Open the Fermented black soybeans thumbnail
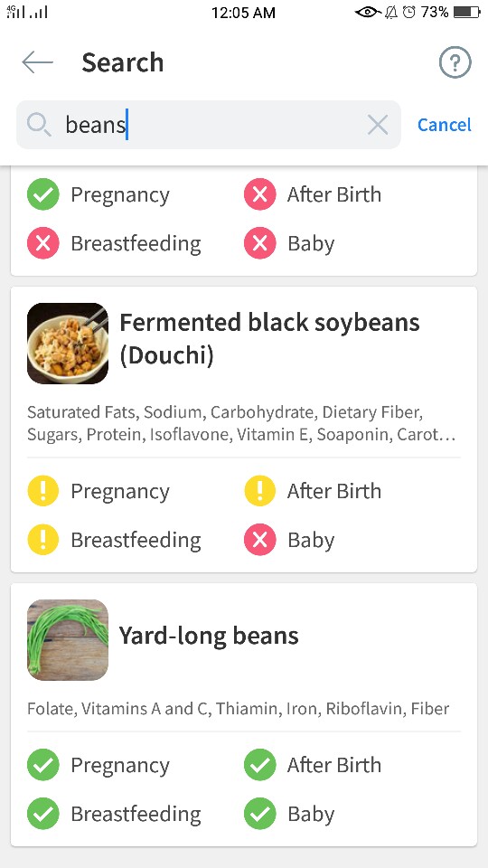488x868 pixels. tap(68, 344)
